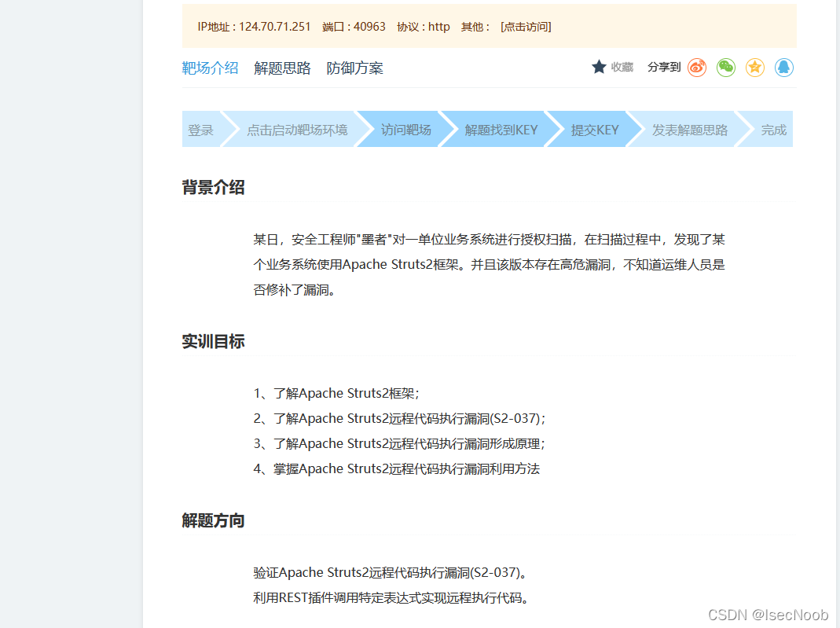The image size is (840, 628).
Task: Share the page to QZone
Action: 754,68
